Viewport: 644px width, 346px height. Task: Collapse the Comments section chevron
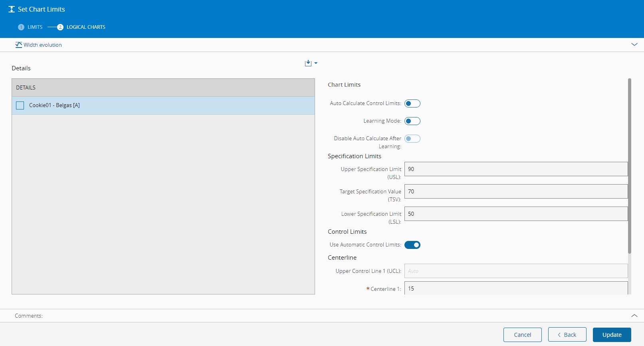(634, 316)
